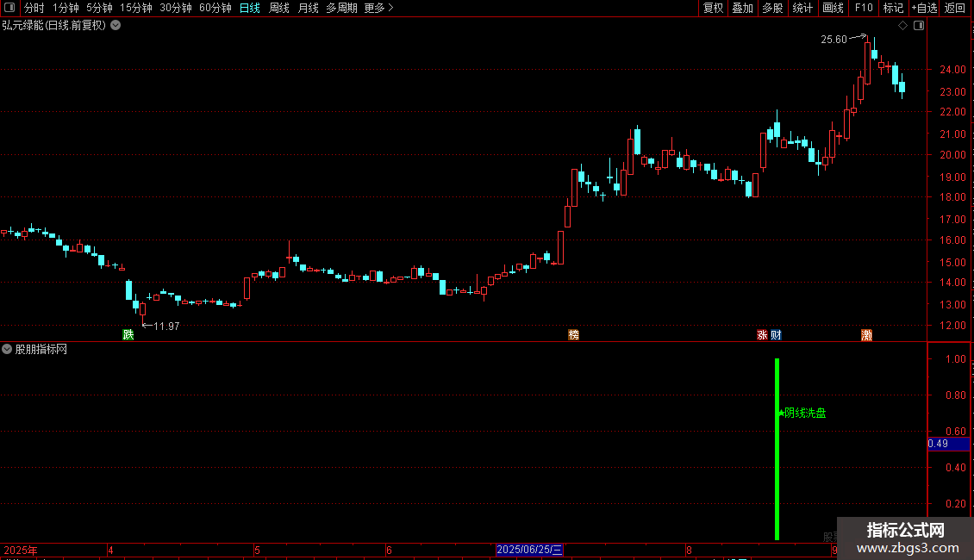The width and height of the screenshot is (974, 560).
Task: Select the 30分钟 period tab
Action: (176, 8)
